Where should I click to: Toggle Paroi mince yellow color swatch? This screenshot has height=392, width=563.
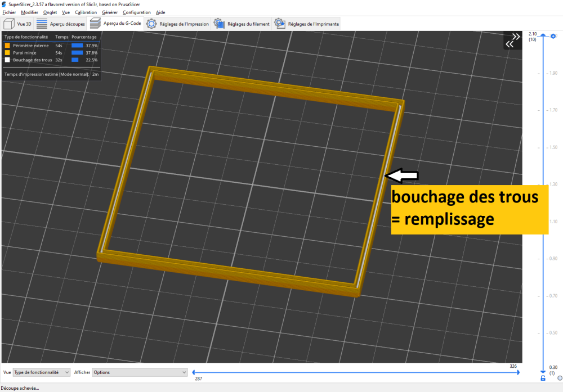point(7,53)
